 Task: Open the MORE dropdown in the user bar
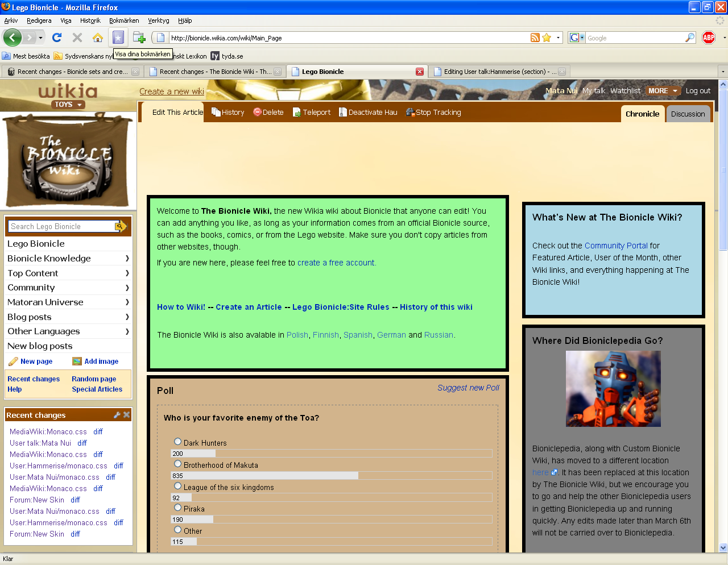coord(663,91)
